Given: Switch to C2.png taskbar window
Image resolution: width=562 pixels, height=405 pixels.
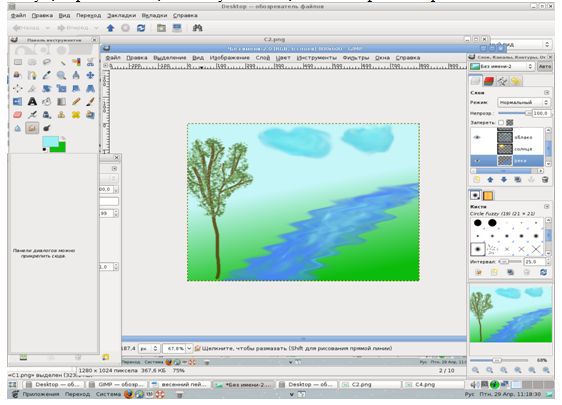Looking at the screenshot, I should click(370, 384).
